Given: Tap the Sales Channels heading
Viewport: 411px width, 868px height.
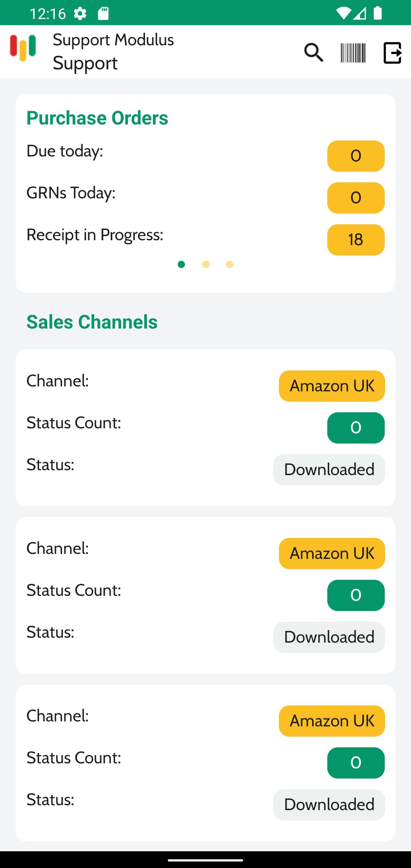Looking at the screenshot, I should point(92,322).
